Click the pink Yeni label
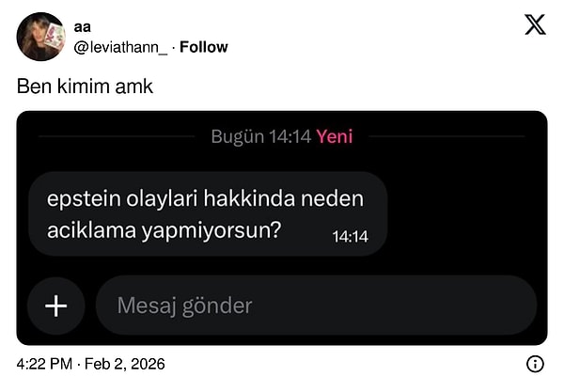Image resolution: width=564 pixels, height=392 pixels. tap(335, 136)
